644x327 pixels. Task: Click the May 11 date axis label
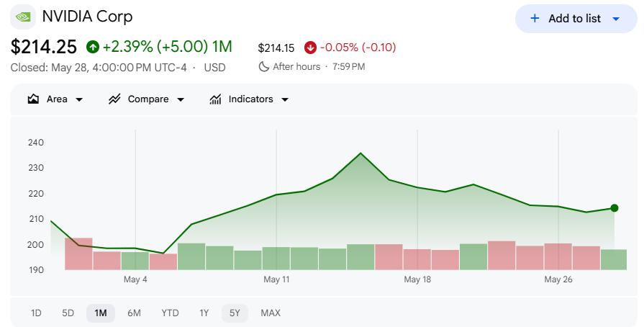point(276,279)
